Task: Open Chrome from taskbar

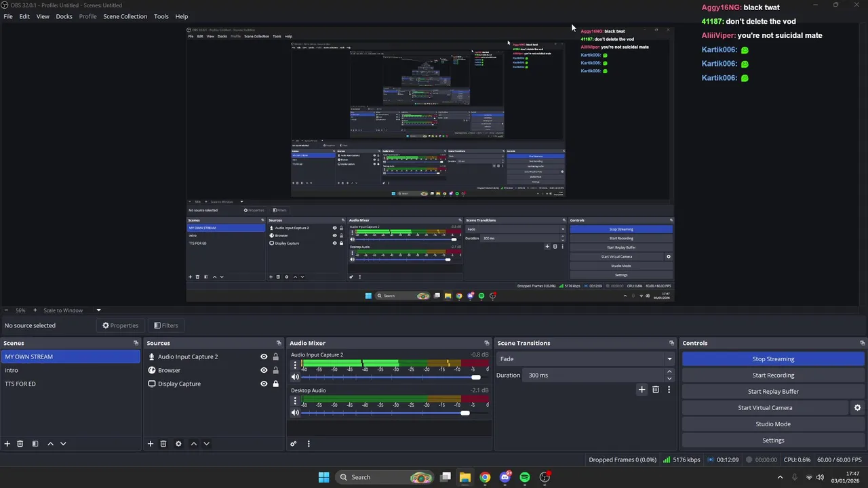Action: click(x=485, y=477)
